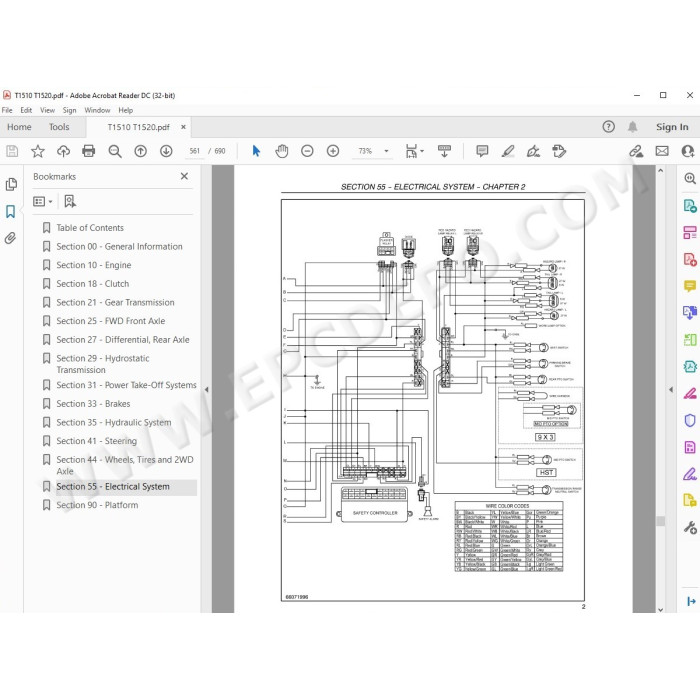Switch to the Bookmarks panel icon

point(11,212)
